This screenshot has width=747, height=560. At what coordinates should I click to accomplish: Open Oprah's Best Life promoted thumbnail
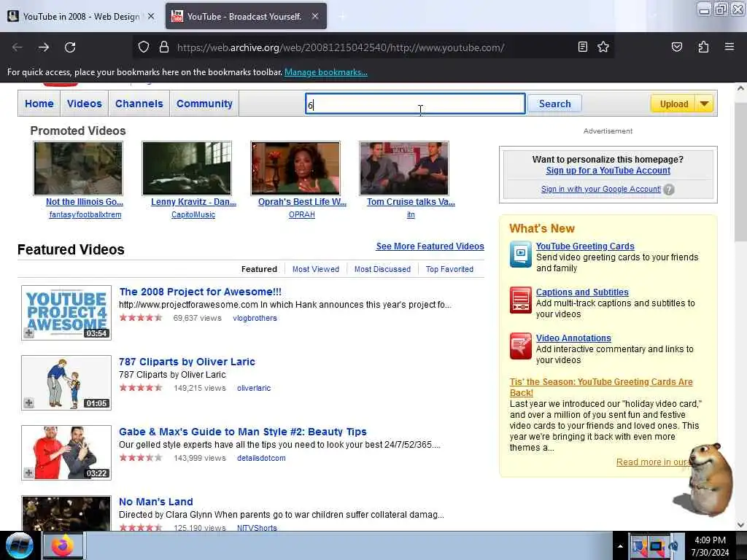coord(295,168)
